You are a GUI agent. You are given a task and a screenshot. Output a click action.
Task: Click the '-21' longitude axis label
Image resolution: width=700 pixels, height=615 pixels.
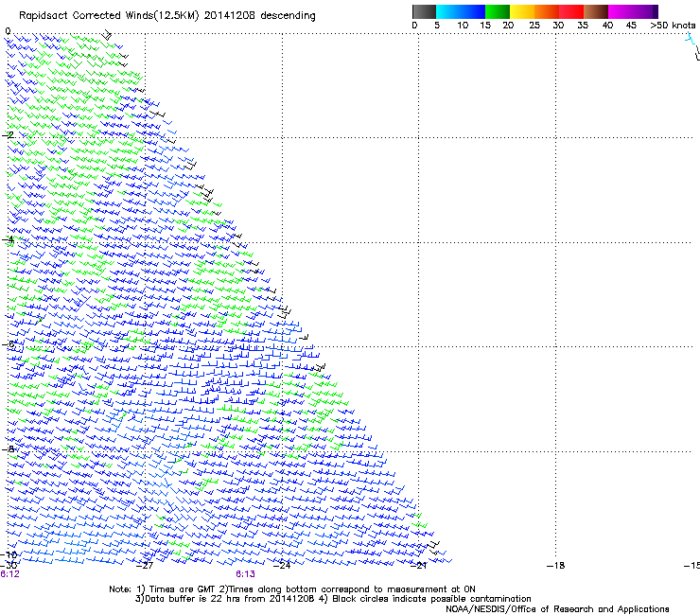click(418, 566)
